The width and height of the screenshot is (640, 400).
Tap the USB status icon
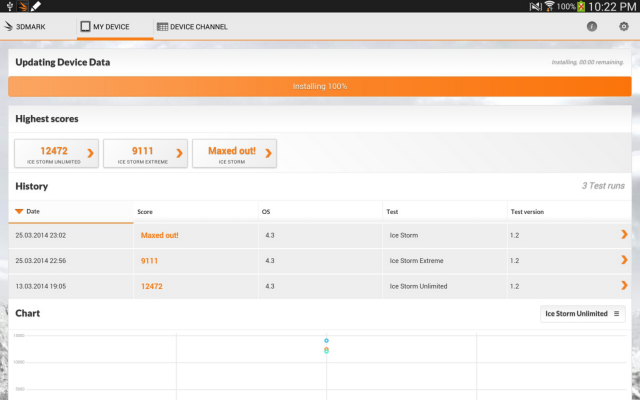[10, 6]
